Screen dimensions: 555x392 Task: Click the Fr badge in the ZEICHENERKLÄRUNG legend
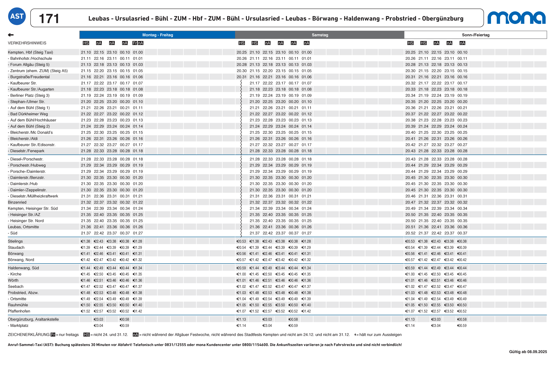pos(53,335)
